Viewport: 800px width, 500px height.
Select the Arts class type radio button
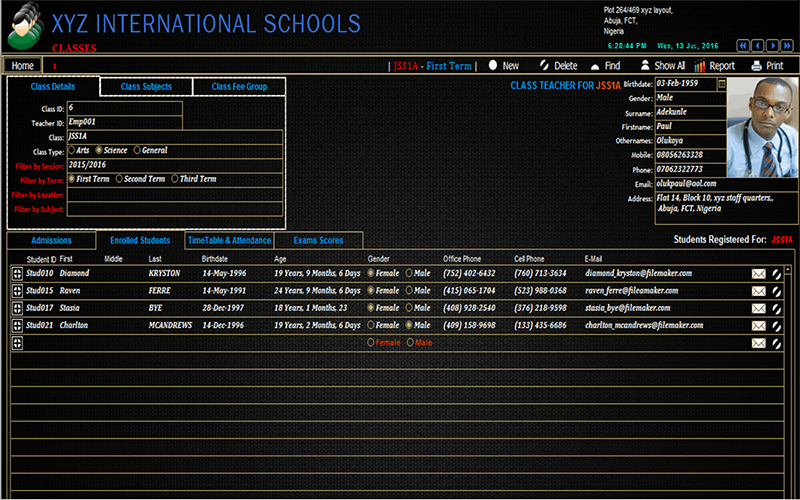(72, 150)
